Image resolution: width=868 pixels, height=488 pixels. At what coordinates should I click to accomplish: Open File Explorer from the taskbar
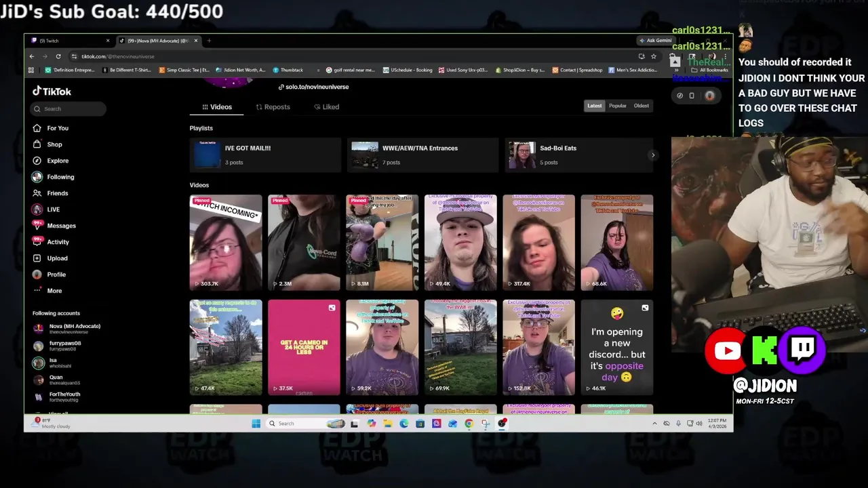[x=387, y=424]
